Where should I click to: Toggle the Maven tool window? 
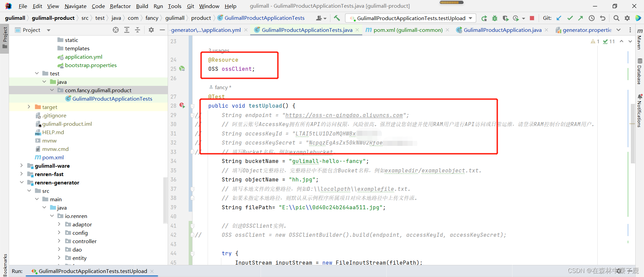tap(640, 39)
